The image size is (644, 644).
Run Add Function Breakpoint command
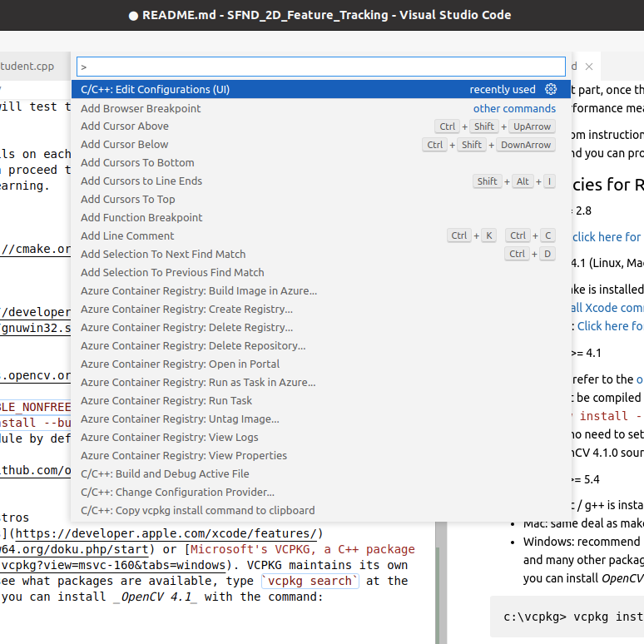click(321, 218)
